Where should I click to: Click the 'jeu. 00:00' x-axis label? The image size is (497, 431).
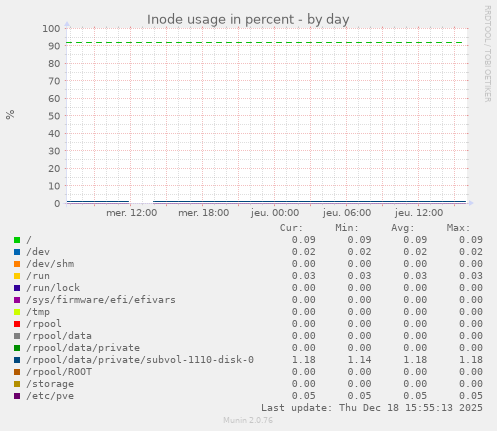click(x=275, y=213)
